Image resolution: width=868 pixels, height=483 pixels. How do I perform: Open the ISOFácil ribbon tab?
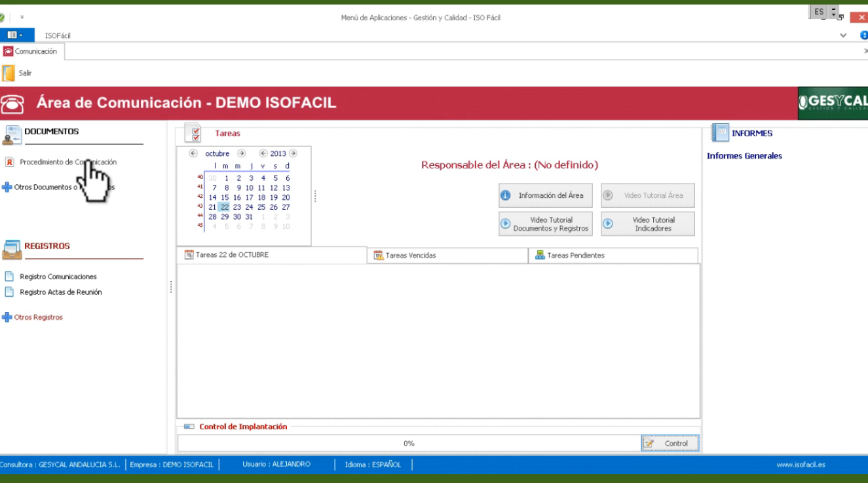click(58, 35)
